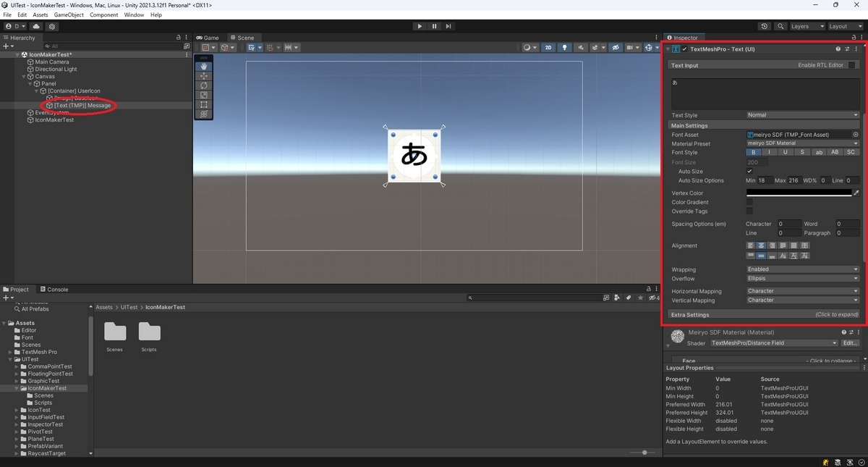Open the Vertical Mapping dropdown
The width and height of the screenshot is (868, 467).
click(x=803, y=300)
